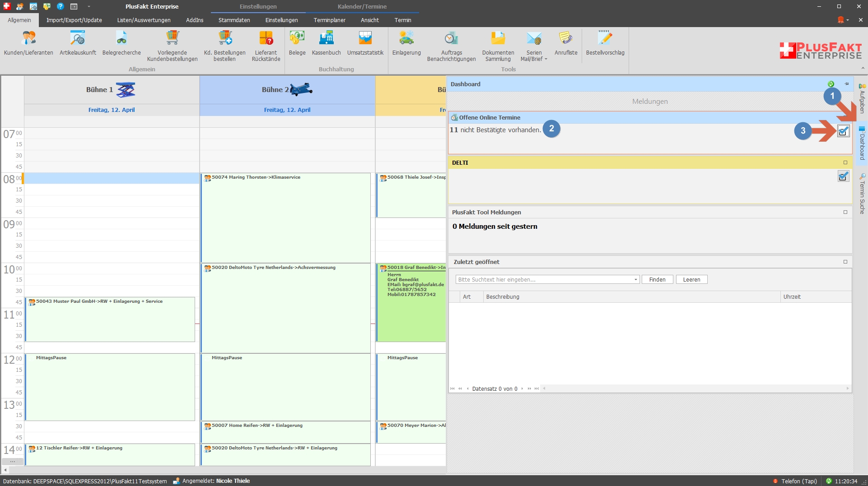Select 12 Tischler Reifen appointment
This screenshot has width=868, height=486.
coord(110,454)
